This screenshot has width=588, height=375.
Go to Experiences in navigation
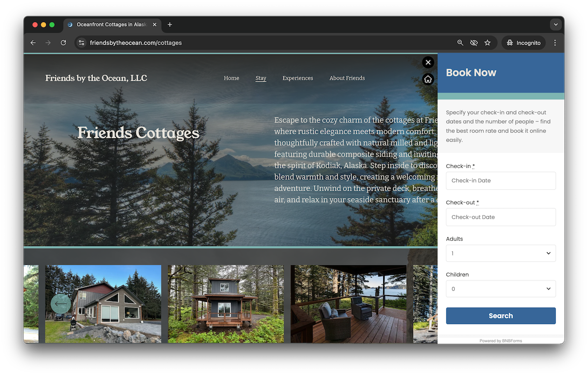click(297, 78)
